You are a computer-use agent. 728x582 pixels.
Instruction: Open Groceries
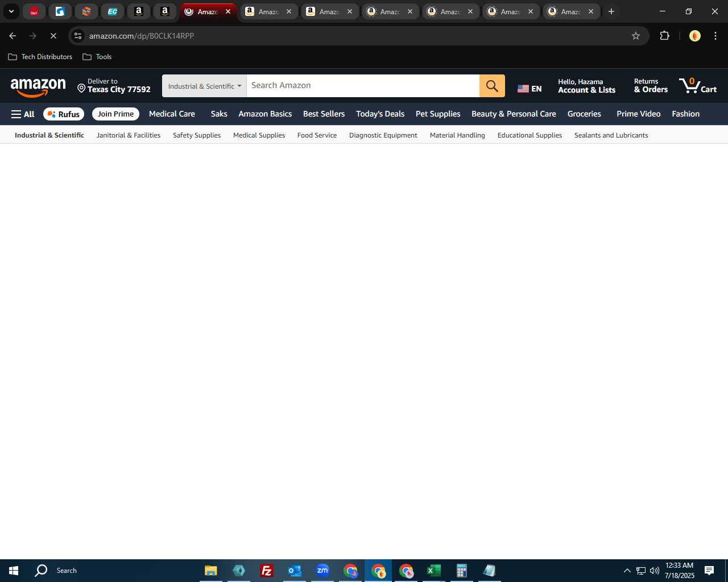point(584,114)
